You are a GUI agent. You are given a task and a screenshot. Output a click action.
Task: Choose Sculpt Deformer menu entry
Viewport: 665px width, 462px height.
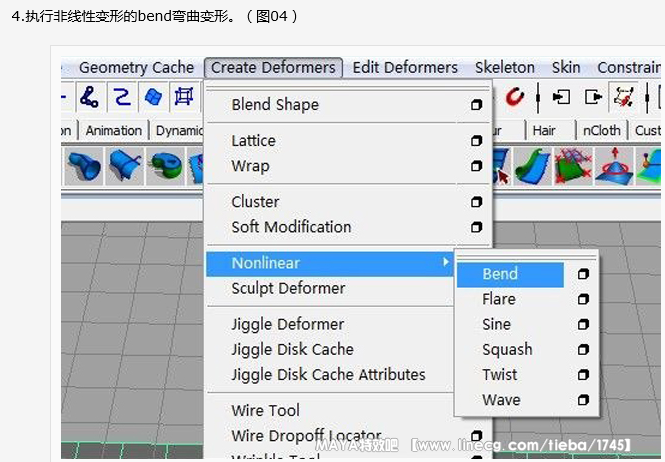click(288, 288)
